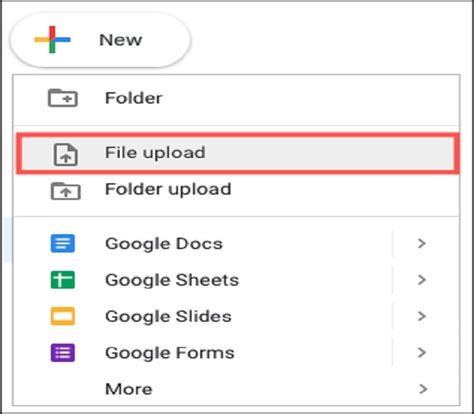Open the Google Slides submenu chevron

[x=422, y=316]
